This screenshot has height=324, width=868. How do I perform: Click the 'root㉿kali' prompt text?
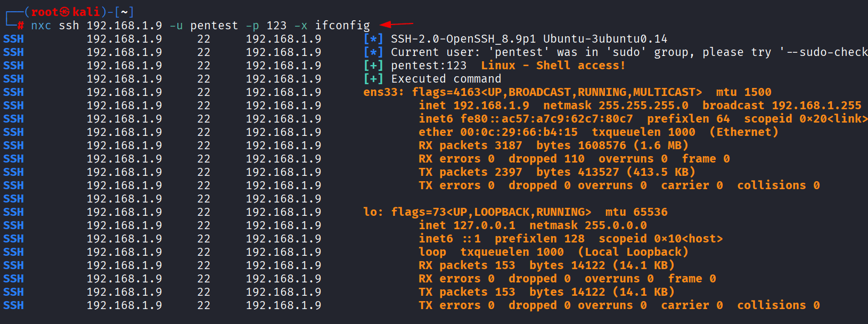65,12
